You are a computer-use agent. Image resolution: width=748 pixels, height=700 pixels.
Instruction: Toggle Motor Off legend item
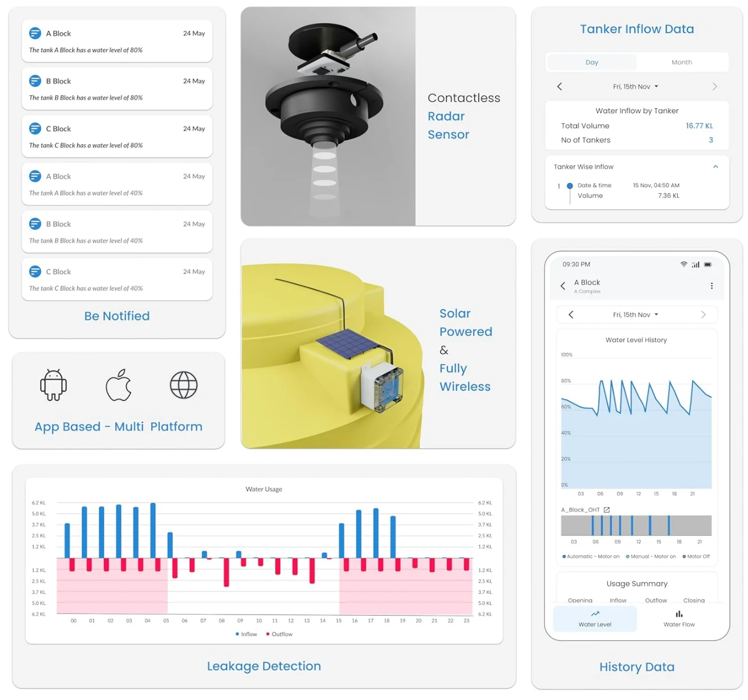coord(696,556)
